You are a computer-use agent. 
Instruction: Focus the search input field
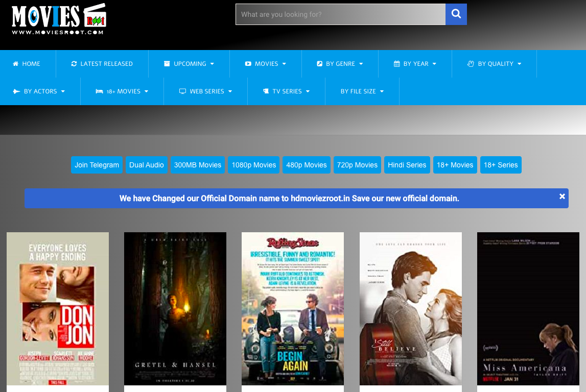pyautogui.click(x=340, y=14)
